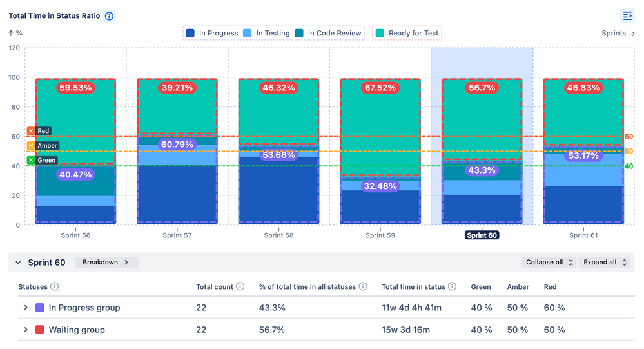The image size is (644, 349).
Task: Expand the In Progress group row
Action: point(26,308)
